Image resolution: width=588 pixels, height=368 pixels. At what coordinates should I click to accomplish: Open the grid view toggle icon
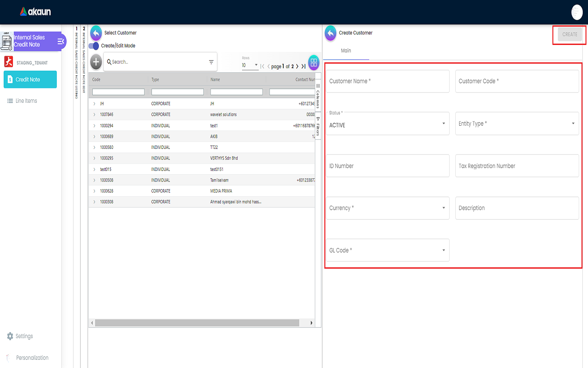314,63
